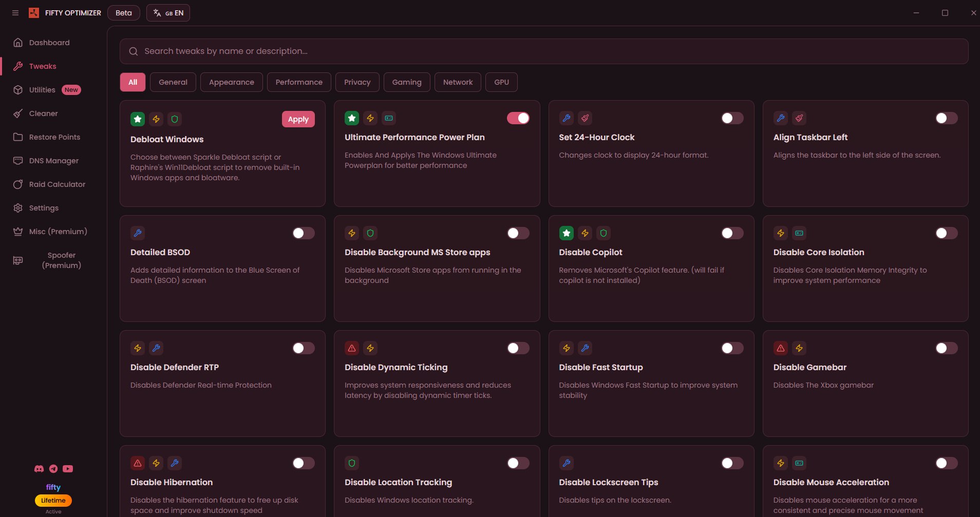
Task: Switch on Disable Mouse Acceleration
Action: [947, 463]
